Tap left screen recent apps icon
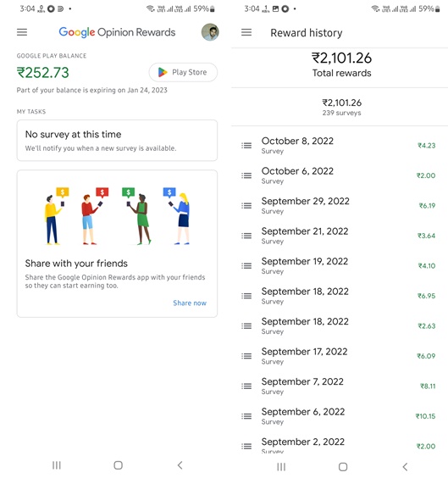This screenshot has width=448, height=478. (57, 465)
